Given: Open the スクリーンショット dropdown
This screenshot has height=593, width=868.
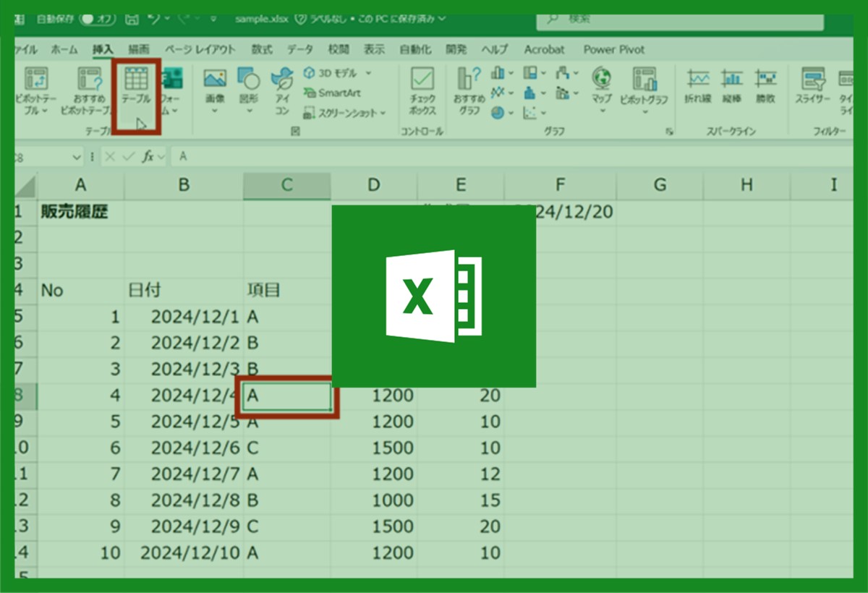Looking at the screenshot, I should (x=383, y=114).
